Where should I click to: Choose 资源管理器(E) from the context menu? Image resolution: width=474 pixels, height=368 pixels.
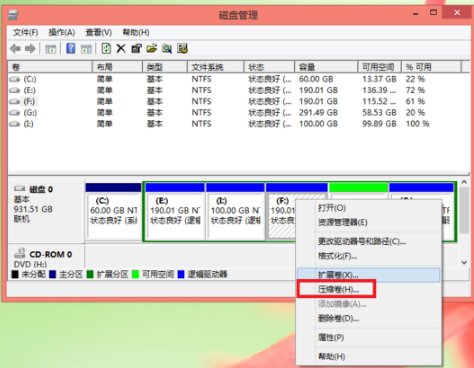[368, 222]
